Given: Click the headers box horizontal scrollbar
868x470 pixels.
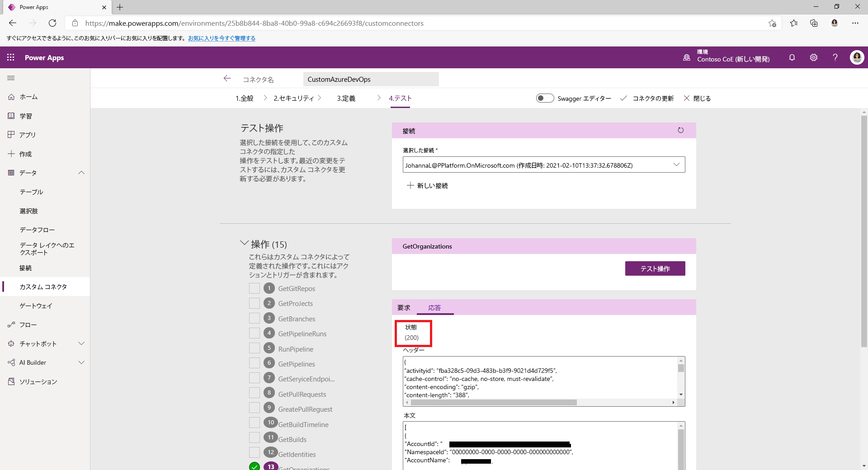Looking at the screenshot, I should (x=493, y=402).
